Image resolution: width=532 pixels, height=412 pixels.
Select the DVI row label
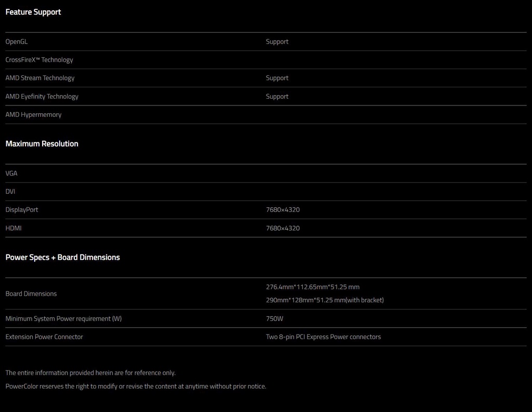pos(10,191)
